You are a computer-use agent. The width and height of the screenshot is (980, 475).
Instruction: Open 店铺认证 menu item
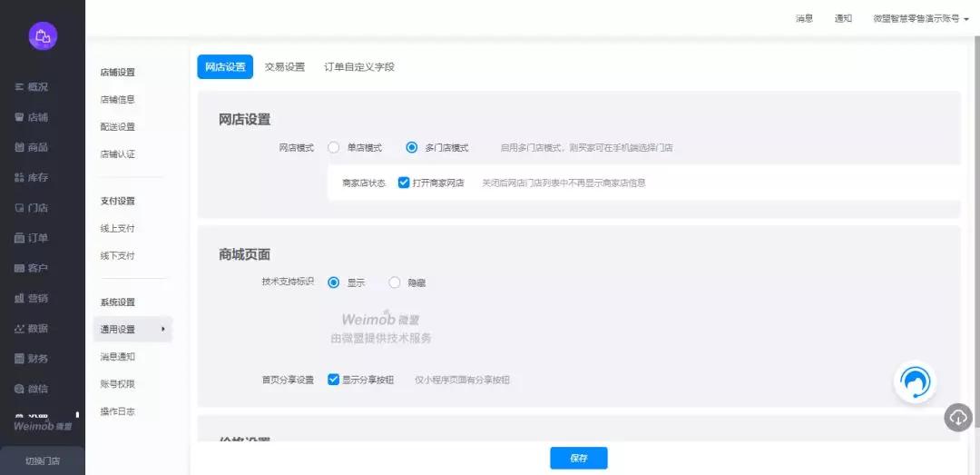117,154
